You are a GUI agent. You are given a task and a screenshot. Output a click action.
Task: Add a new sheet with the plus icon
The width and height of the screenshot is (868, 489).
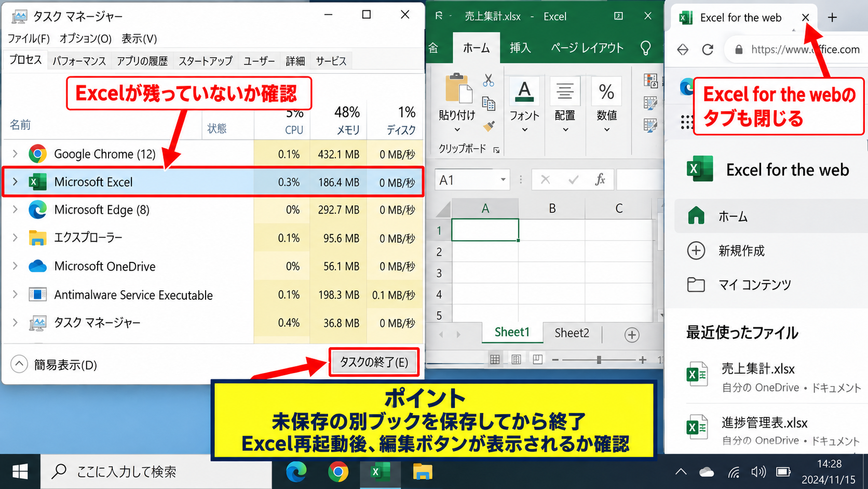pos(632,335)
